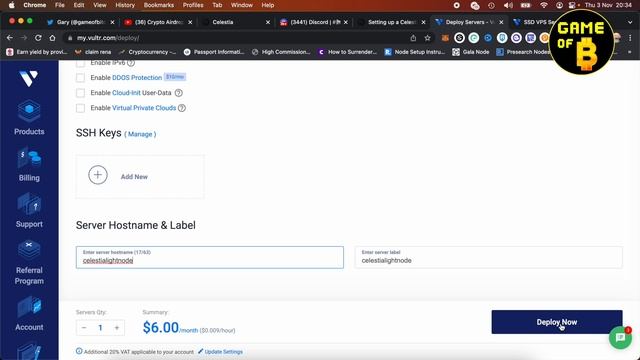This screenshot has height=360, width=640.
Task: Open the Bookmarks menu
Action: [x=159, y=5]
